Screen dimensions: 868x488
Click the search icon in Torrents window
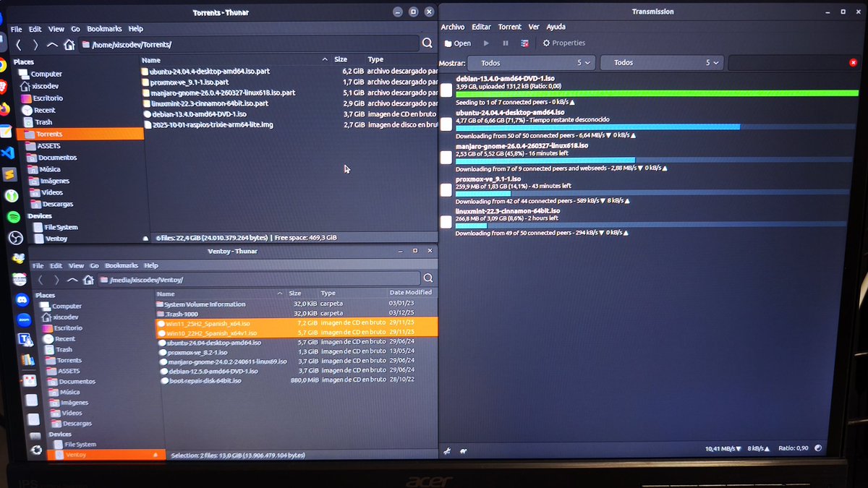click(427, 44)
